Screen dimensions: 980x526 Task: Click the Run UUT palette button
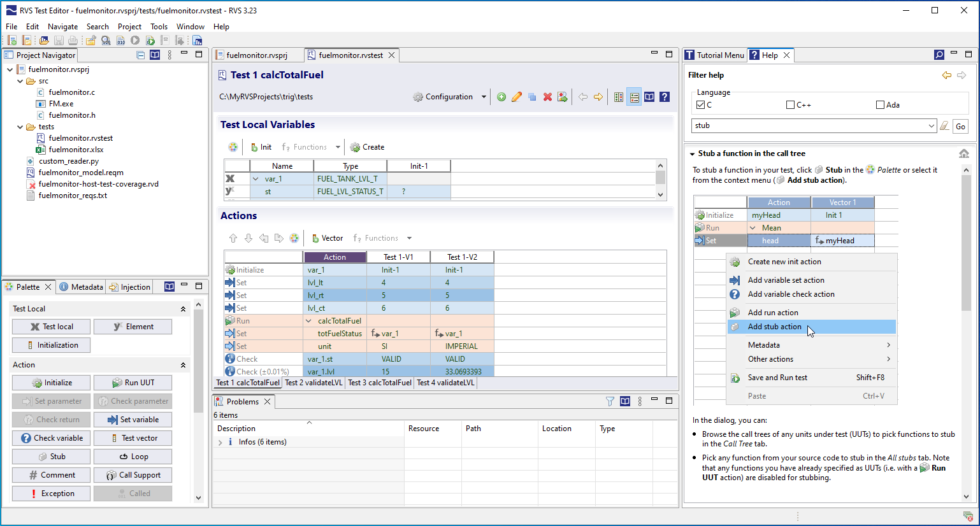[x=133, y=383]
